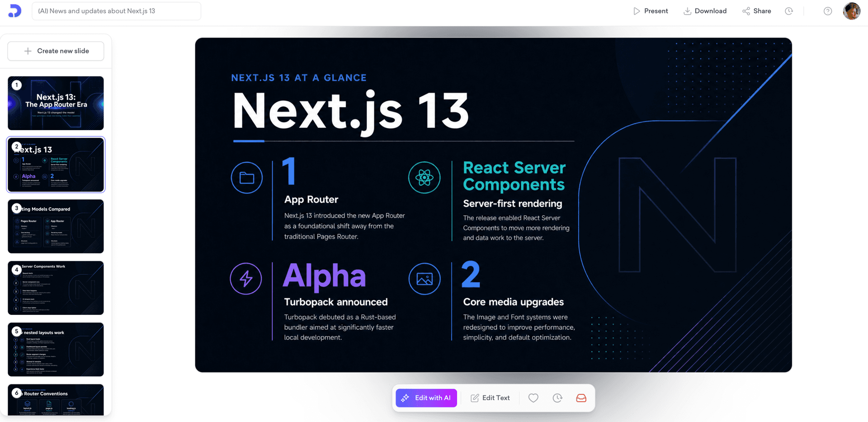The height and width of the screenshot is (422, 868).
Task: Click the plus icon in Create new slide
Action: [28, 51]
